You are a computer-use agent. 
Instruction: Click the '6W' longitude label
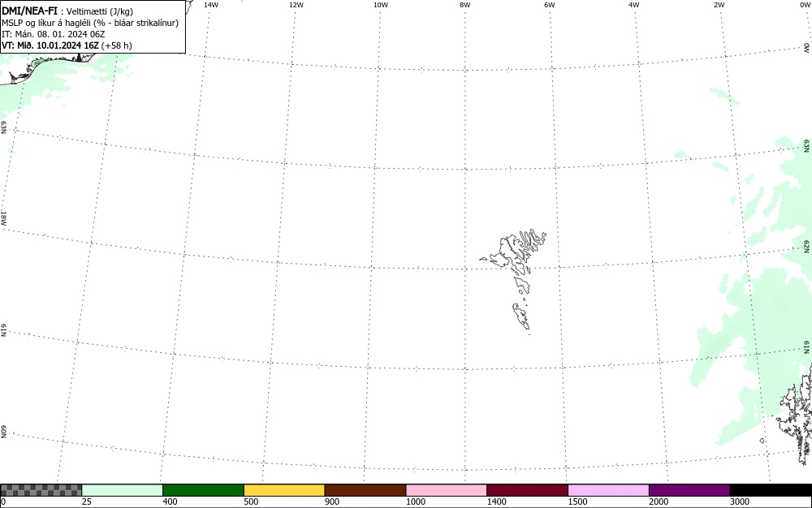click(550, 5)
